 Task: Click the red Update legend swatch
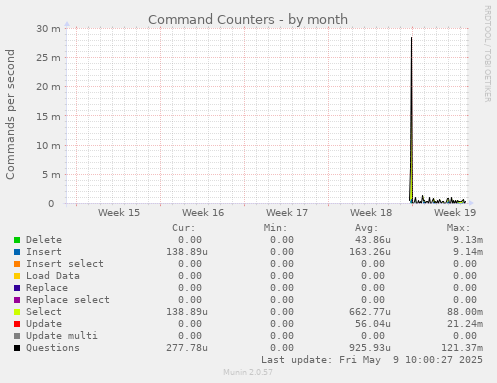[x=17, y=324]
